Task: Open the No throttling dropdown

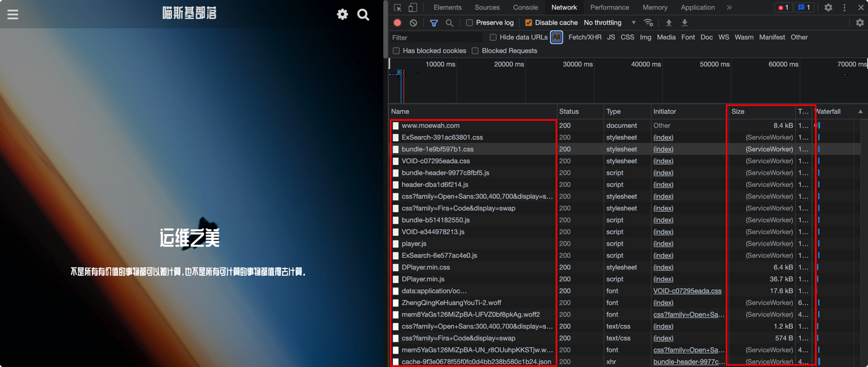Action: (x=609, y=23)
